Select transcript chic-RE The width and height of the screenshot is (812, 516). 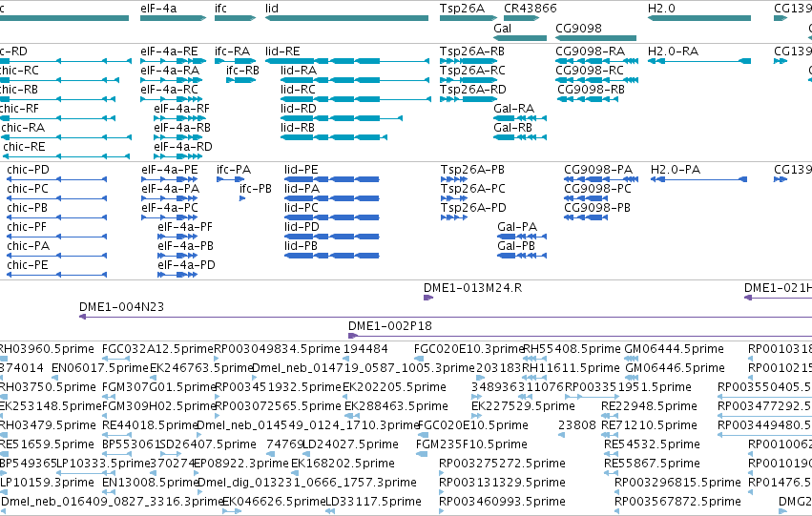pyautogui.click(x=66, y=156)
